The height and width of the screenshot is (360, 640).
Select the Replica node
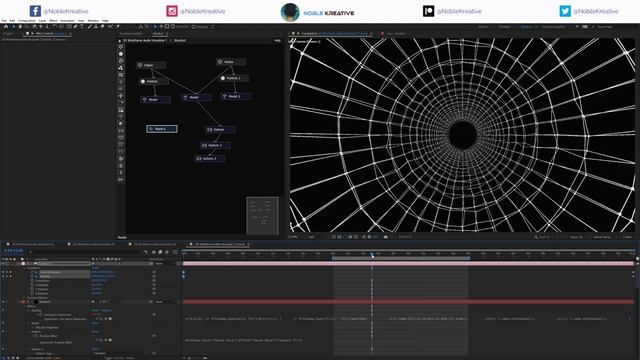coord(162,129)
